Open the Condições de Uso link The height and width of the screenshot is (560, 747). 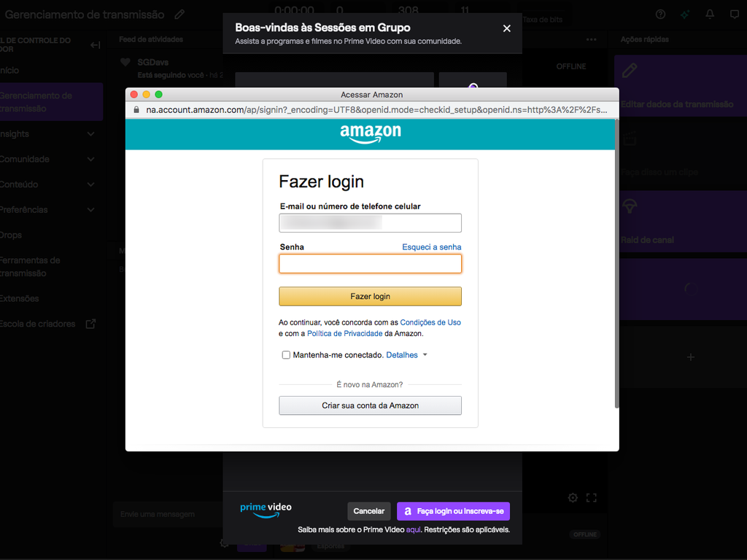pyautogui.click(x=430, y=322)
